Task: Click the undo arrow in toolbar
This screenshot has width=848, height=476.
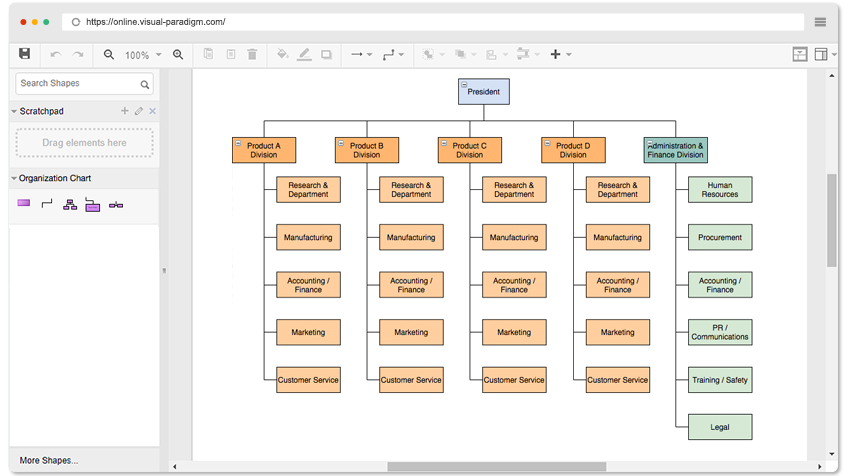Action: point(55,55)
